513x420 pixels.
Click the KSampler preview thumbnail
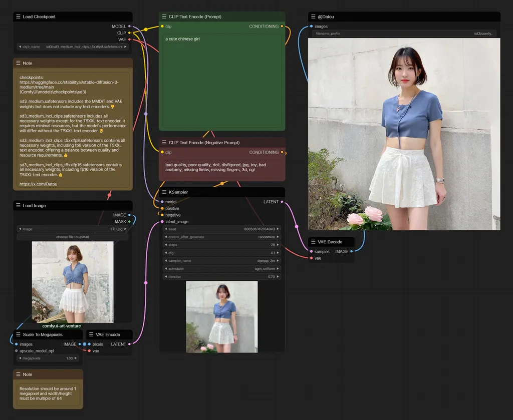[x=222, y=316]
